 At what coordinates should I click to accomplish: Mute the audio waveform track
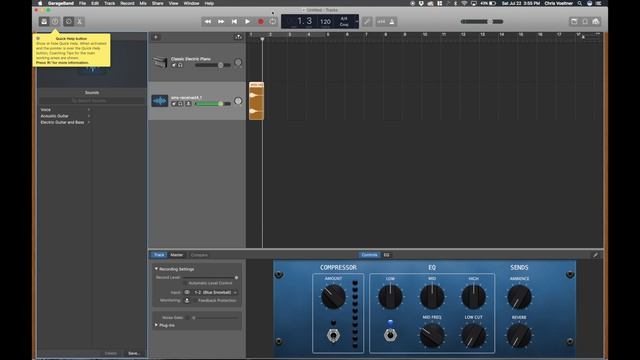174,104
